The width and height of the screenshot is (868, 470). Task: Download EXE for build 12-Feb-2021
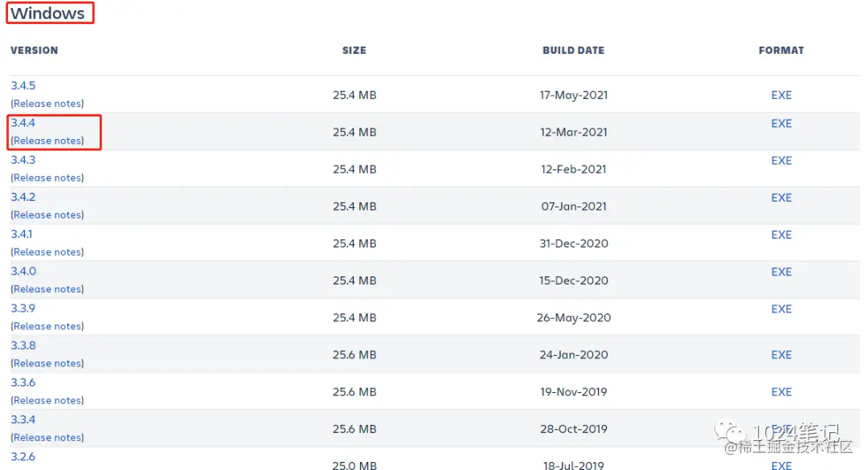pyautogui.click(x=781, y=161)
